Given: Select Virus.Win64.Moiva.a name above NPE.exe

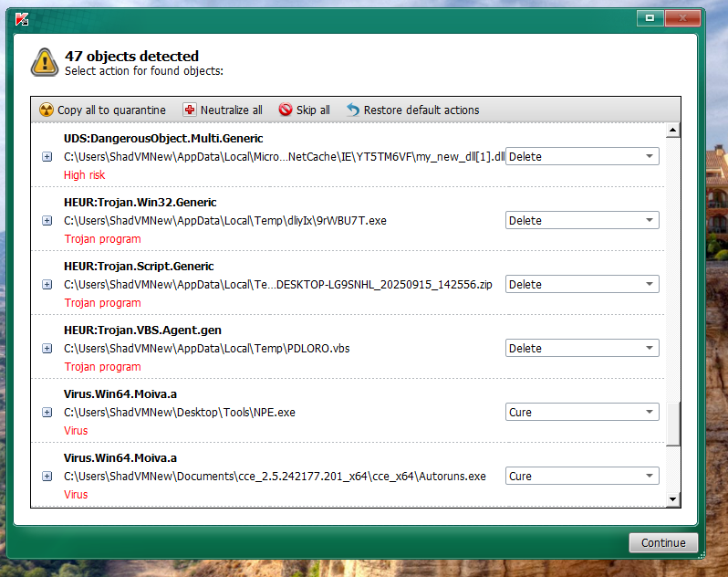Looking at the screenshot, I should 120,394.
